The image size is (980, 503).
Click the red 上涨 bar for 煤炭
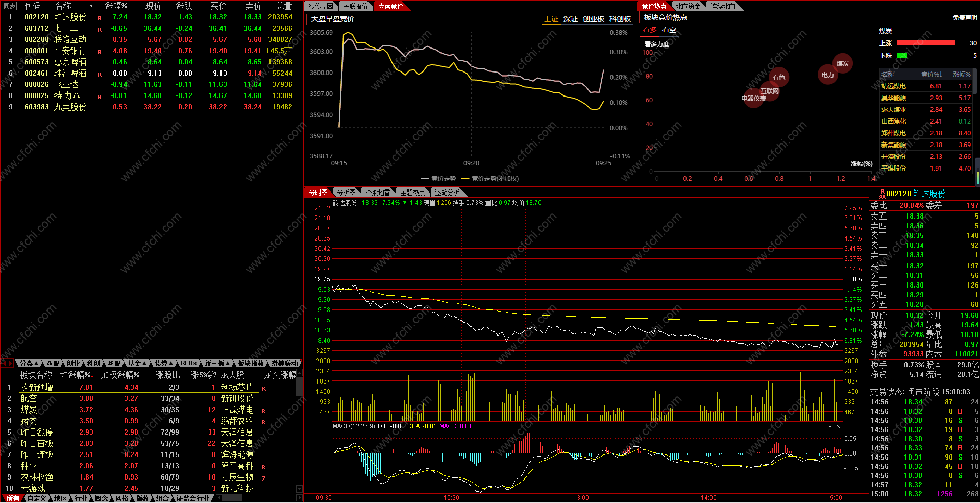pyautogui.click(x=926, y=43)
